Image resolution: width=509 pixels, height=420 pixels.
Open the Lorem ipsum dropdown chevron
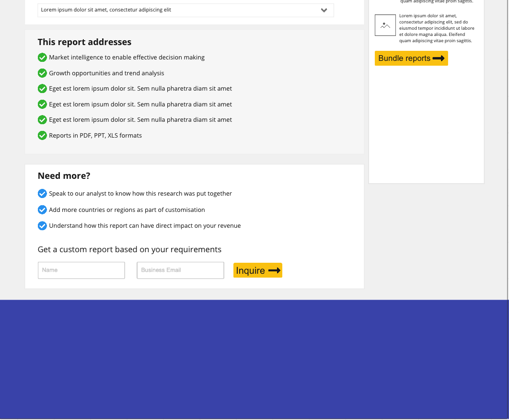coord(324,10)
